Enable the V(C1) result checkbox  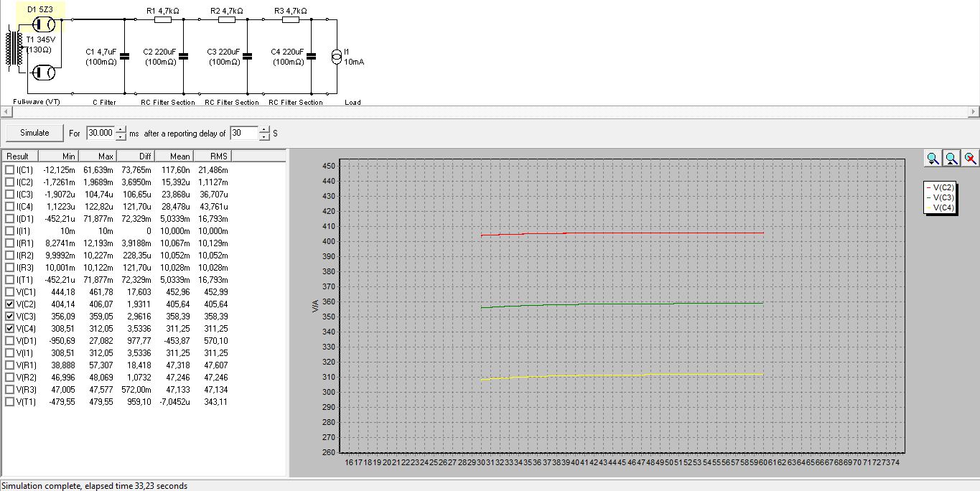[9, 291]
